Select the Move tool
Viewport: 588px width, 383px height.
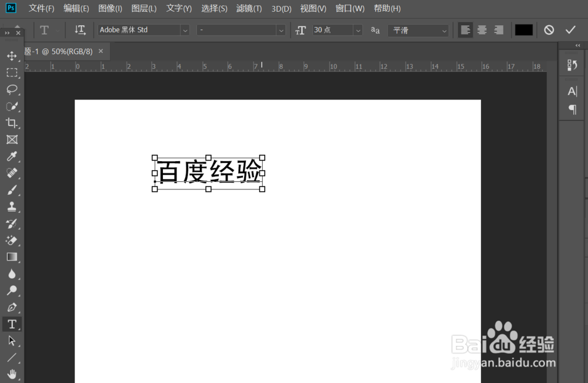click(12, 56)
